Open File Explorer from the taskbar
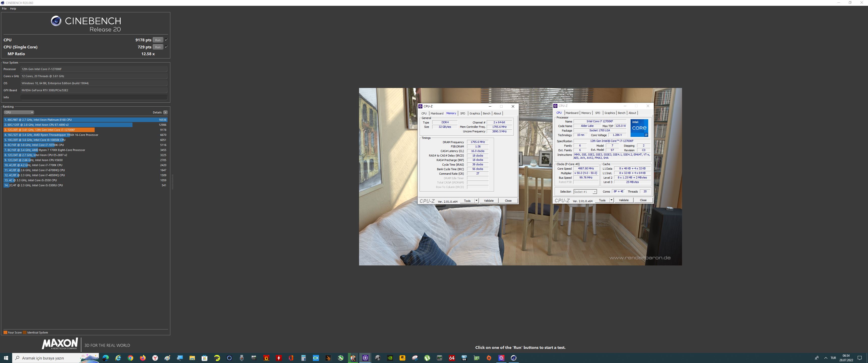The height and width of the screenshot is (363, 868). coord(192,358)
